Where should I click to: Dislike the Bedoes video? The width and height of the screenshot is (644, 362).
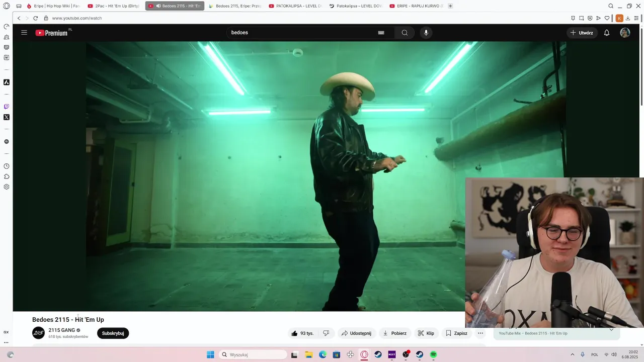point(326,333)
